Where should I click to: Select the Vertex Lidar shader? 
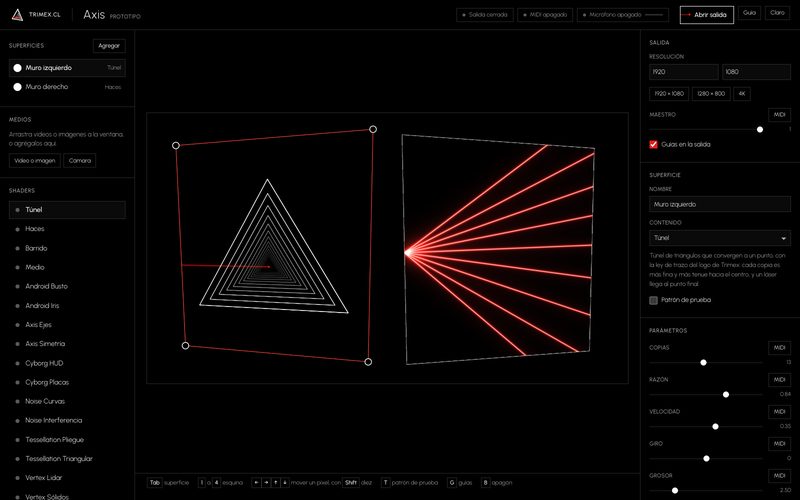point(67,478)
